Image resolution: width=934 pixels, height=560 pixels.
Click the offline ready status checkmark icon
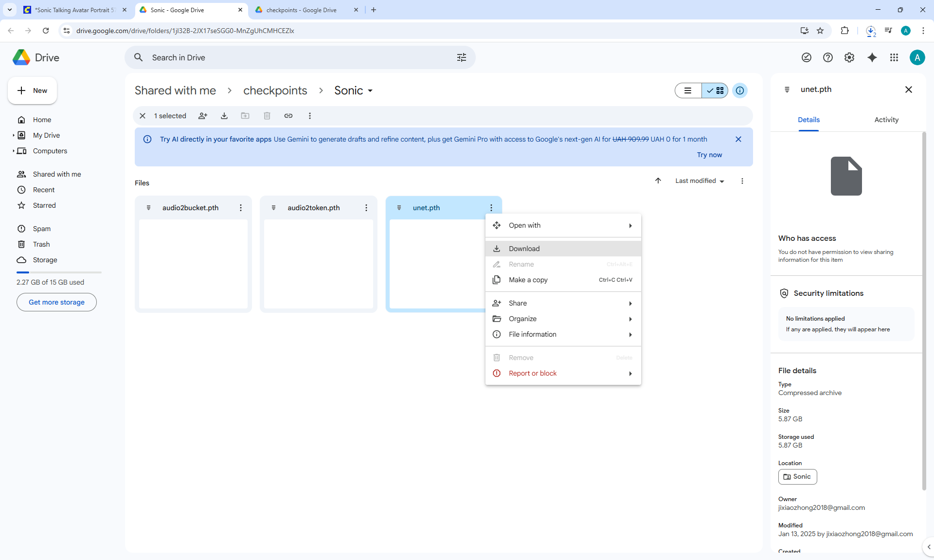coord(807,57)
